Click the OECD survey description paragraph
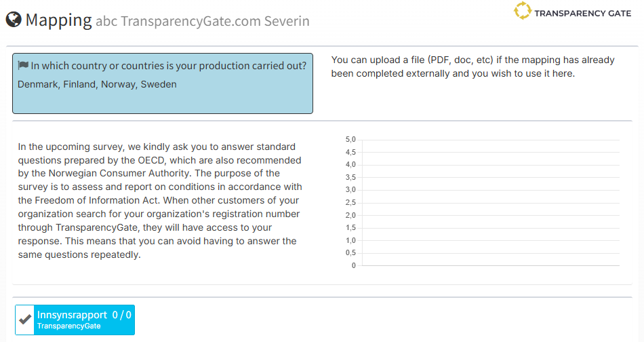Screen dimensions: 644x342 tap(160, 201)
